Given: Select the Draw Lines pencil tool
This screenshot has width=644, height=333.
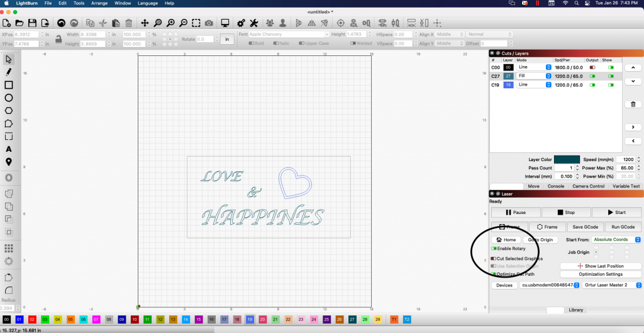Looking at the screenshot, I should pyautogui.click(x=9, y=72).
